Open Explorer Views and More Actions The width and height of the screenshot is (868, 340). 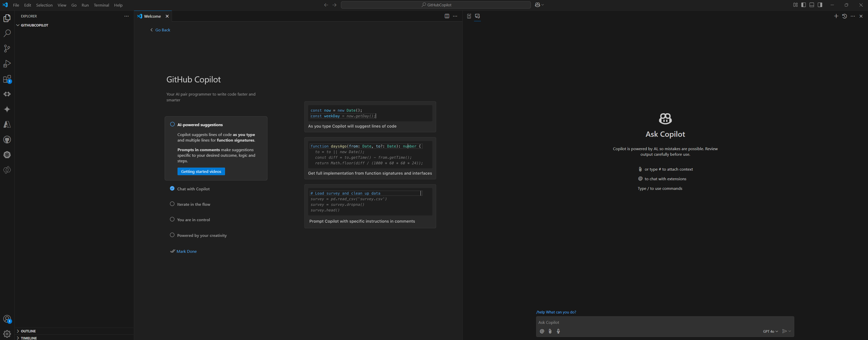point(126,16)
